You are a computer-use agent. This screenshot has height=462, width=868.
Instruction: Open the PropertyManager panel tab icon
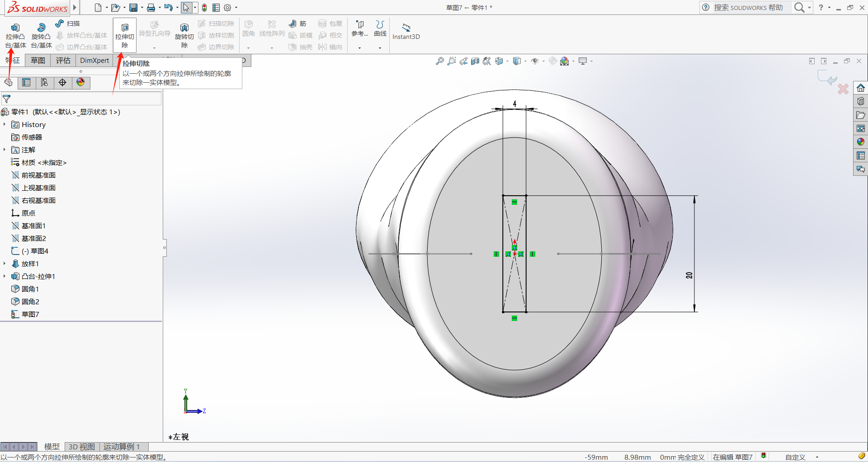tap(26, 82)
